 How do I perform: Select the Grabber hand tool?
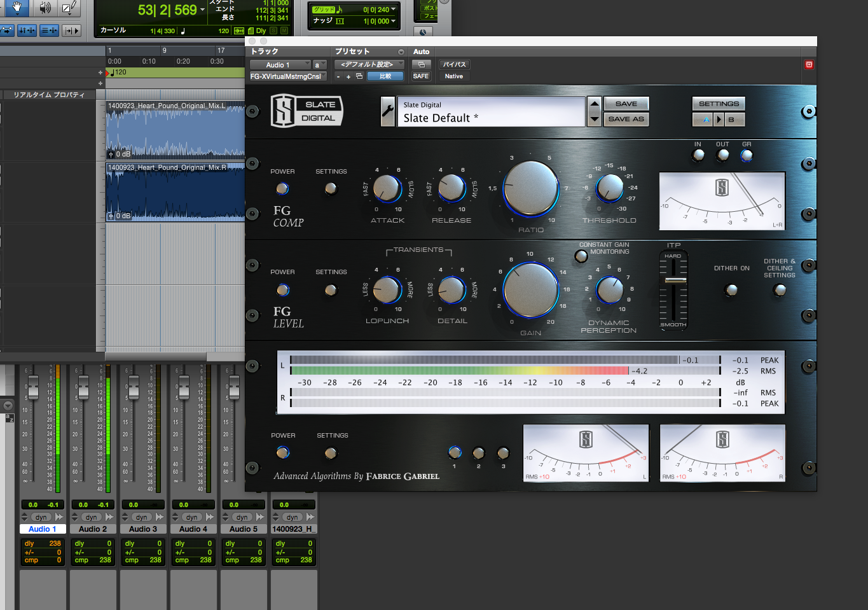[17, 8]
